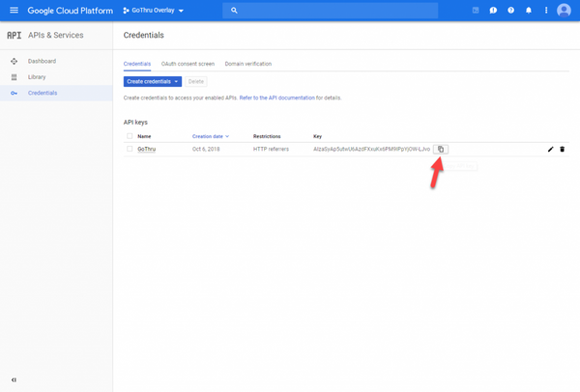This screenshot has width=580, height=392.
Task: Click the API keys section heading
Action: [135, 123]
